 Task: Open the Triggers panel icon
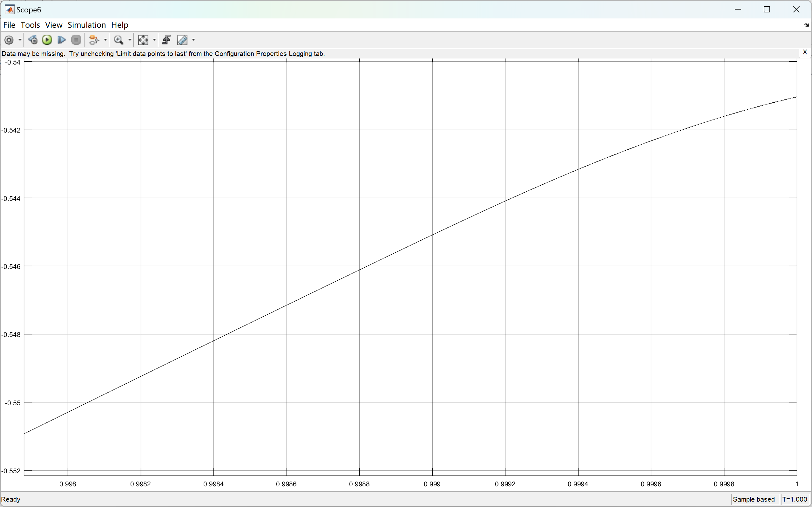click(166, 40)
